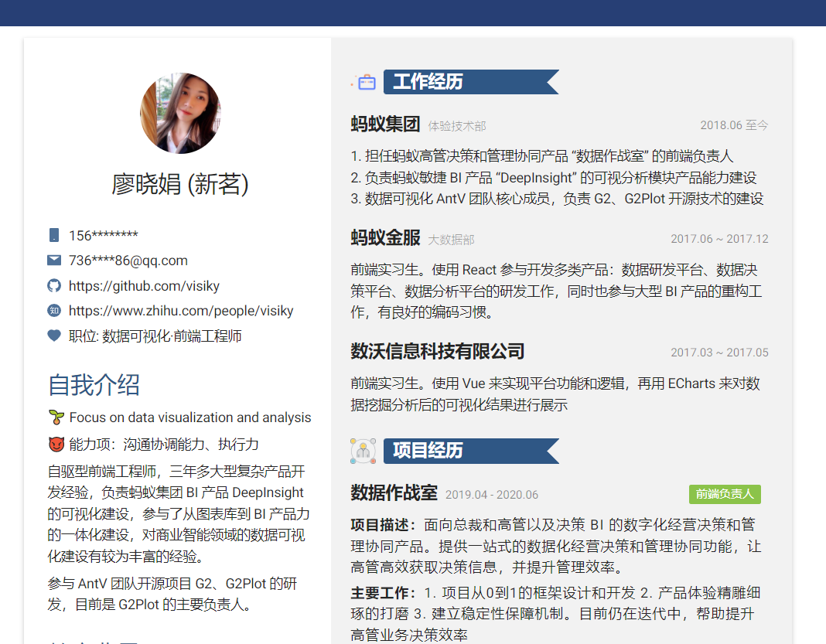Viewport: 826px width, 644px height.
Task: Click the paragraph starting 自驱型前端工程师
Action: [179, 514]
